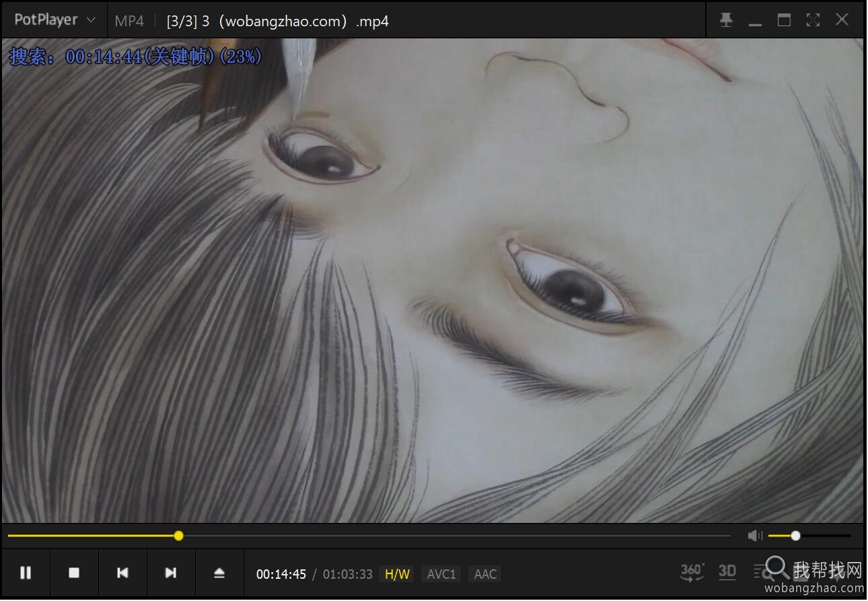Toggle 3D video mode
The width and height of the screenshot is (868, 601).
[727, 572]
